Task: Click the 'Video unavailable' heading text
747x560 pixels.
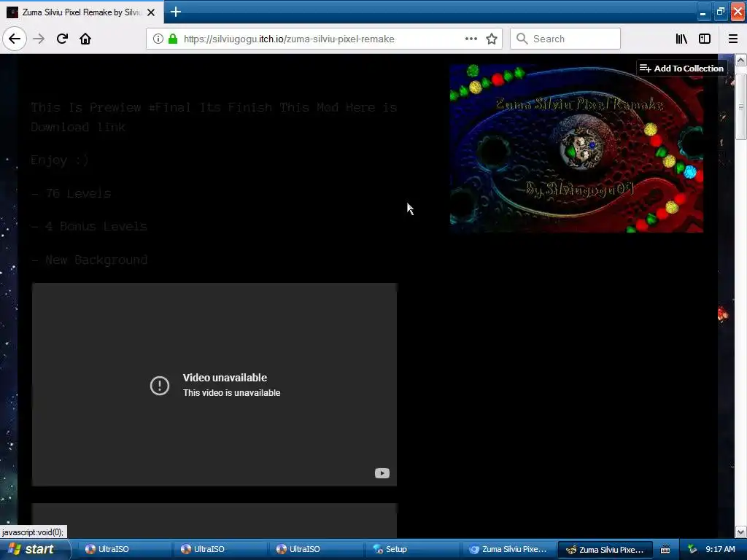Action: click(225, 378)
